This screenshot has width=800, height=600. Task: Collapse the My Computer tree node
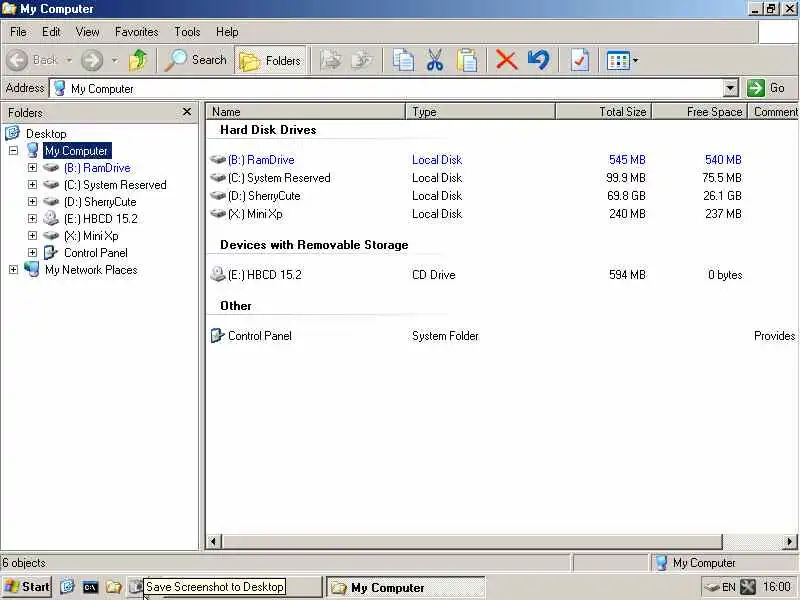tap(13, 151)
